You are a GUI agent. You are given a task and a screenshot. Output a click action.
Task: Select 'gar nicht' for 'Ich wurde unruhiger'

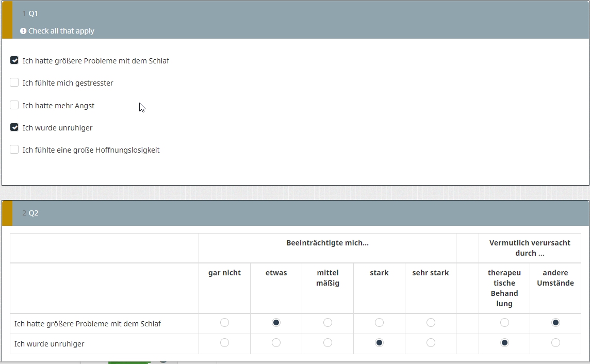pos(224,343)
